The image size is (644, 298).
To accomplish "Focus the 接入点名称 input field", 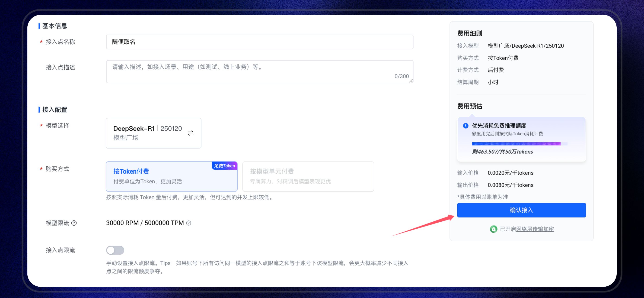I will point(259,42).
